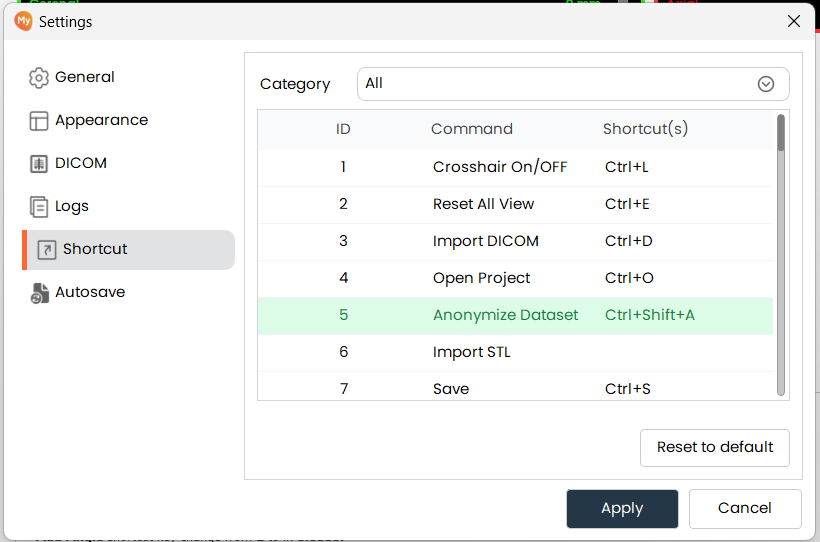Click the Autosave icon in sidebar

click(x=39, y=293)
